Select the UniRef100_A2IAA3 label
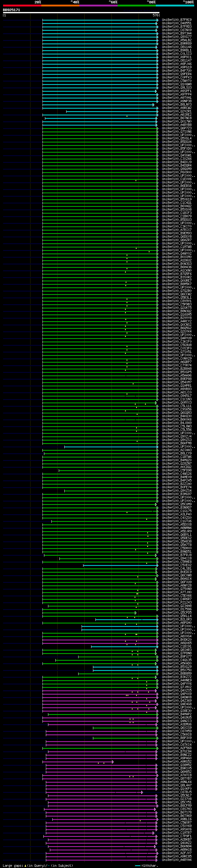The image size is (197, 868). pyautogui.click(x=176, y=450)
